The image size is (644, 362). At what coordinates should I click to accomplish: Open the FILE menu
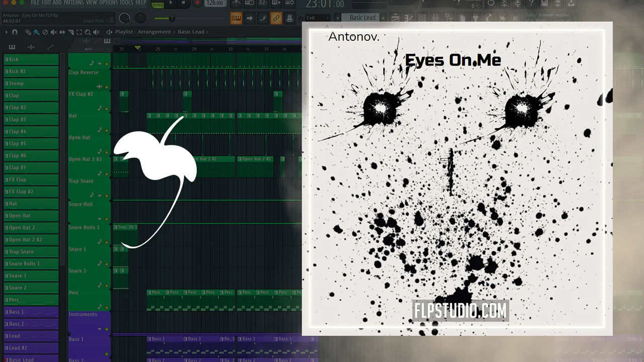(36, 3)
